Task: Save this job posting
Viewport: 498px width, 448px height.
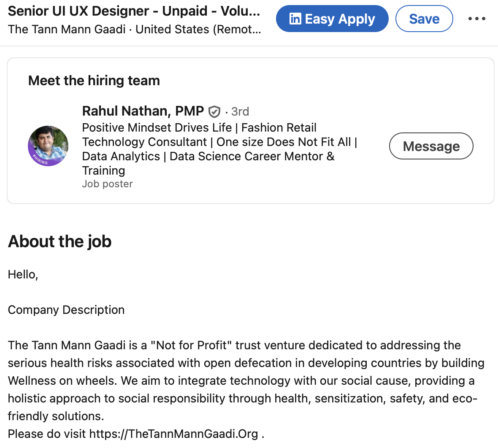Action: (424, 19)
